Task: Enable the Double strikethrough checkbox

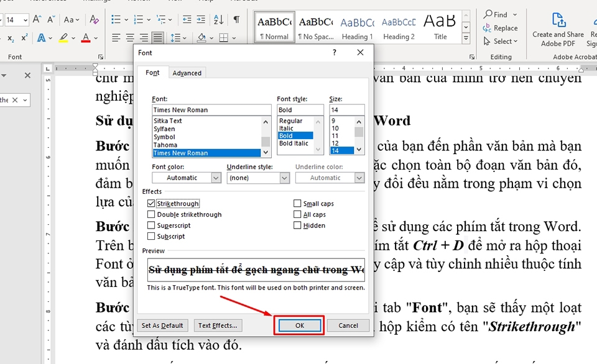Action: pos(151,214)
